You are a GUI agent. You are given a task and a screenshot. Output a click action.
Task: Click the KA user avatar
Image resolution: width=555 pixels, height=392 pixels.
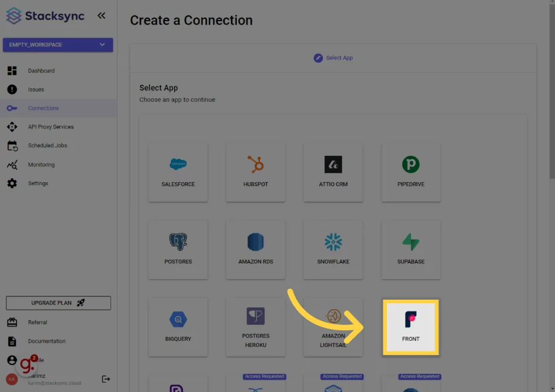point(12,379)
